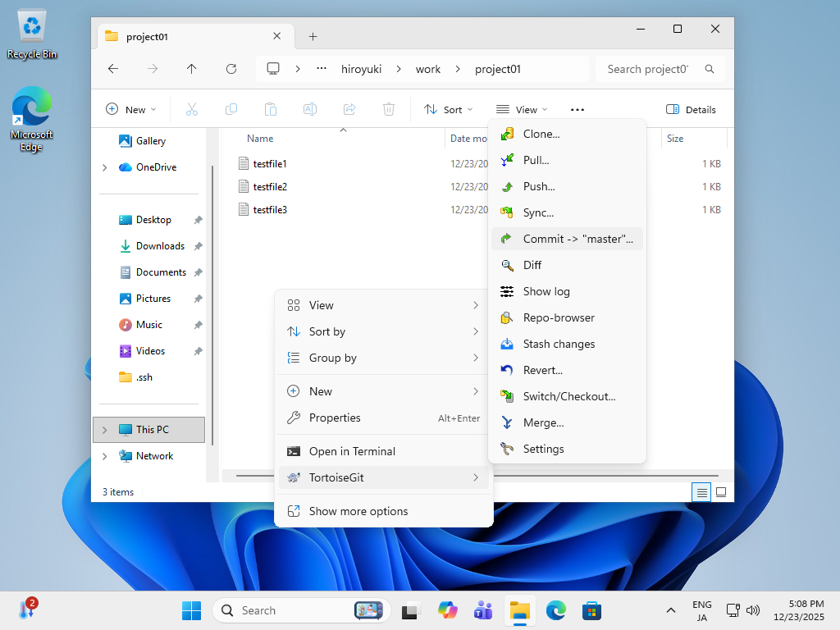Image resolution: width=840 pixels, height=630 pixels.
Task: Click Show more options in context menu
Action: point(358,511)
